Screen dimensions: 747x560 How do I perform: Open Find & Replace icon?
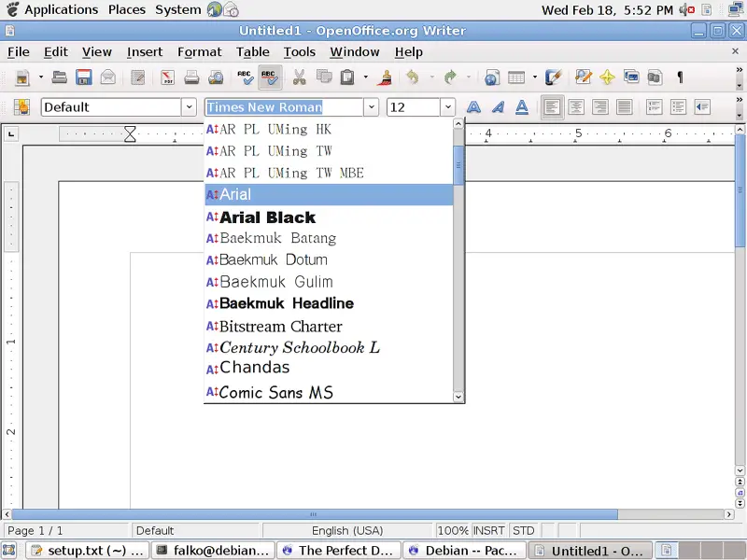tap(583, 77)
